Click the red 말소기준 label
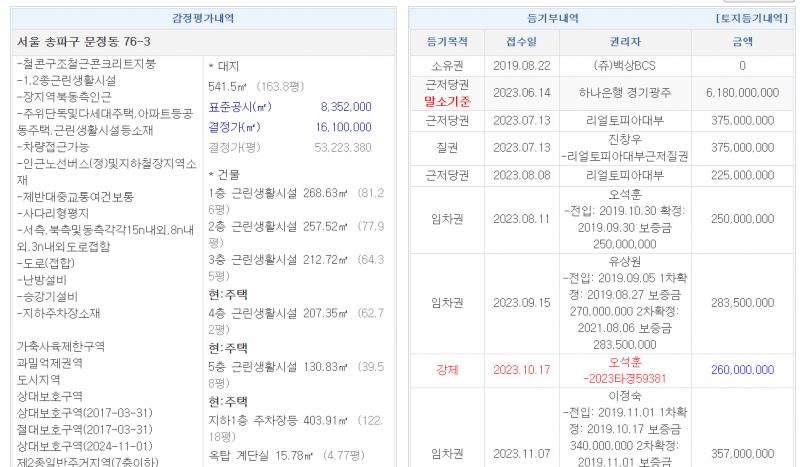The height and width of the screenshot is (467, 800). pyautogui.click(x=447, y=100)
